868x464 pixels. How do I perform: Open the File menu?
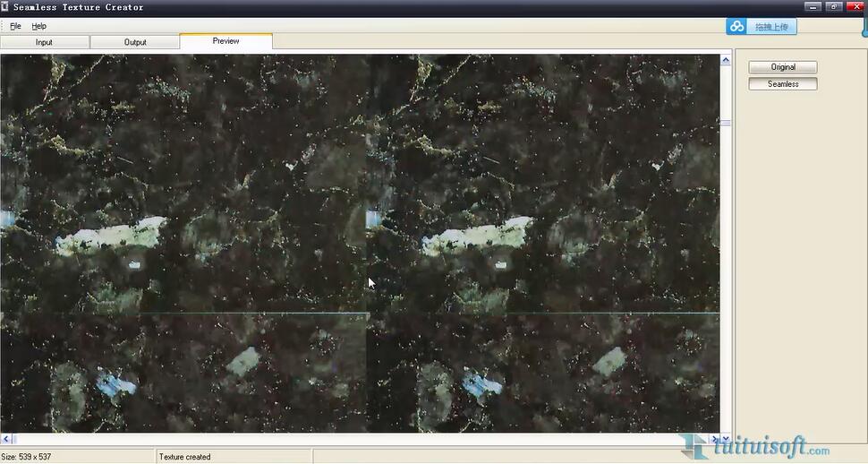pos(15,26)
